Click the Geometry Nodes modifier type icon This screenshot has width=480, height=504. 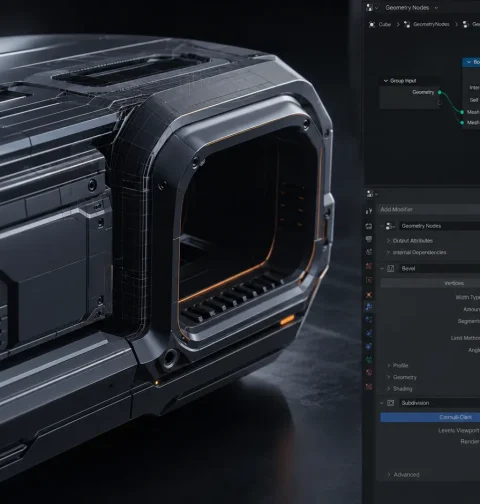tap(390, 226)
